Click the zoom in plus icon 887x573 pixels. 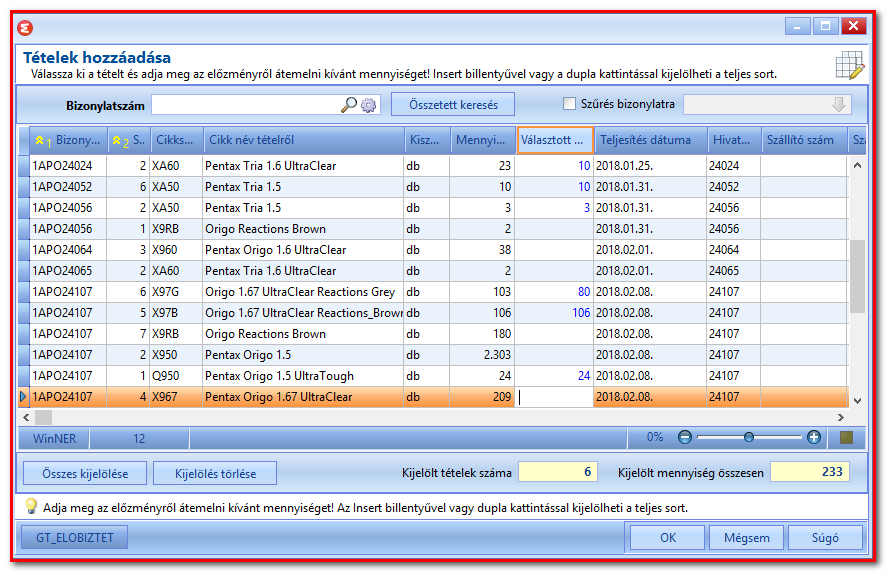click(x=814, y=437)
